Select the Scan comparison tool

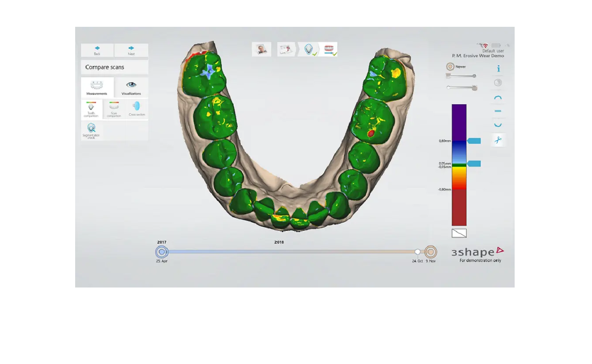pyautogui.click(x=114, y=109)
